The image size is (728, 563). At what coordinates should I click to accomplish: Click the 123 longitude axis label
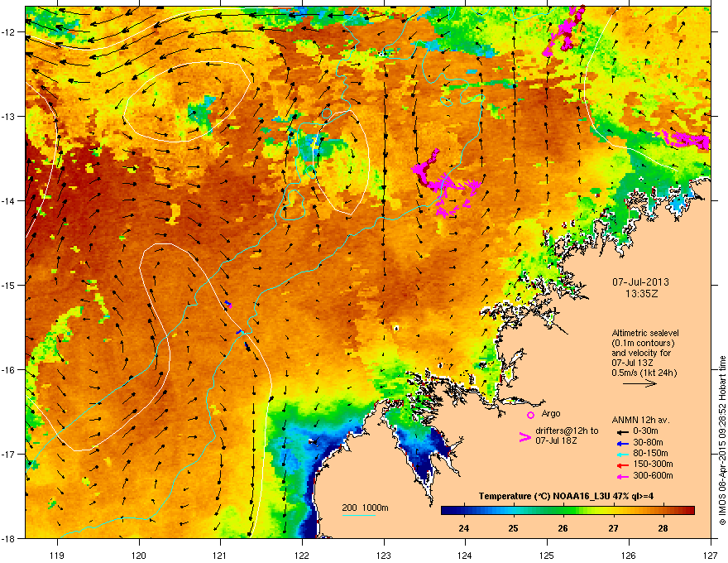pos(384,555)
